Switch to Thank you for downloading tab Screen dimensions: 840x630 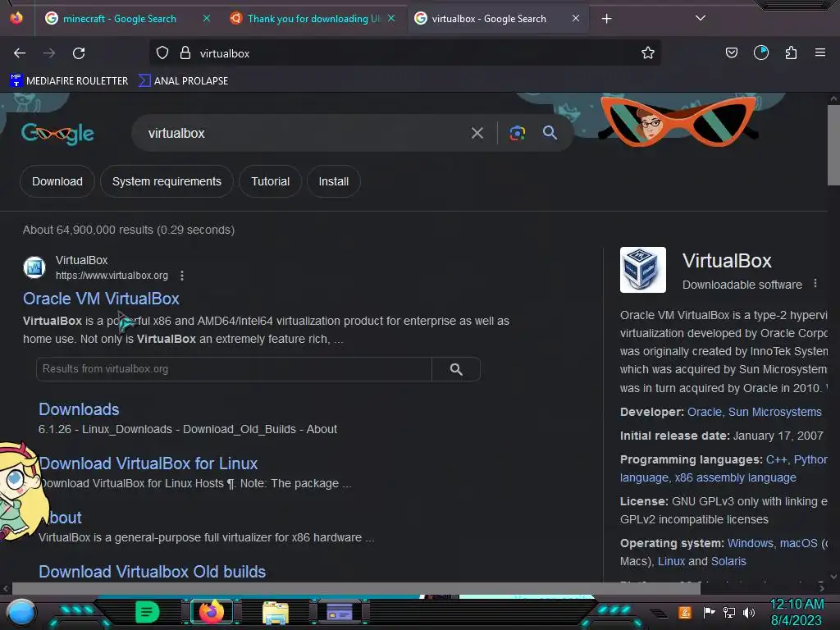tap(313, 19)
